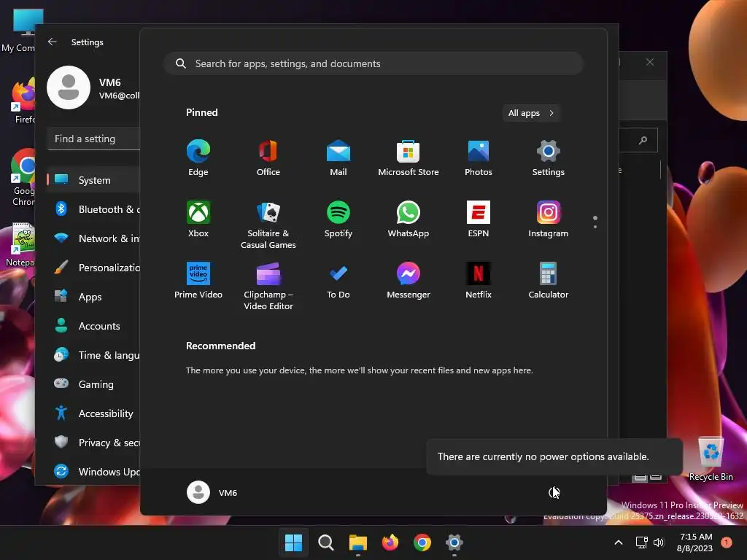
Task: Open WhatsApp from Start menu
Action: pos(409,219)
